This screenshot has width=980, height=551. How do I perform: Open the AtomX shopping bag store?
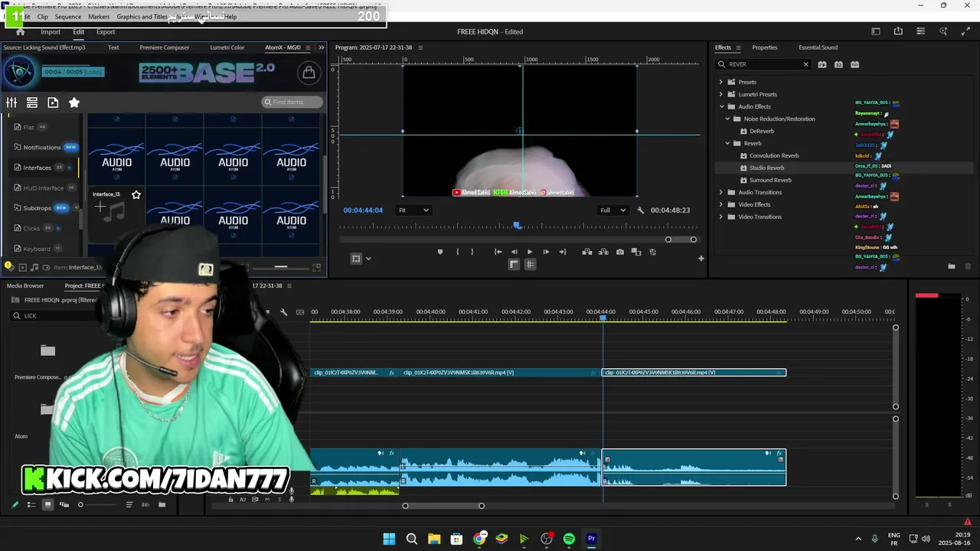point(309,73)
